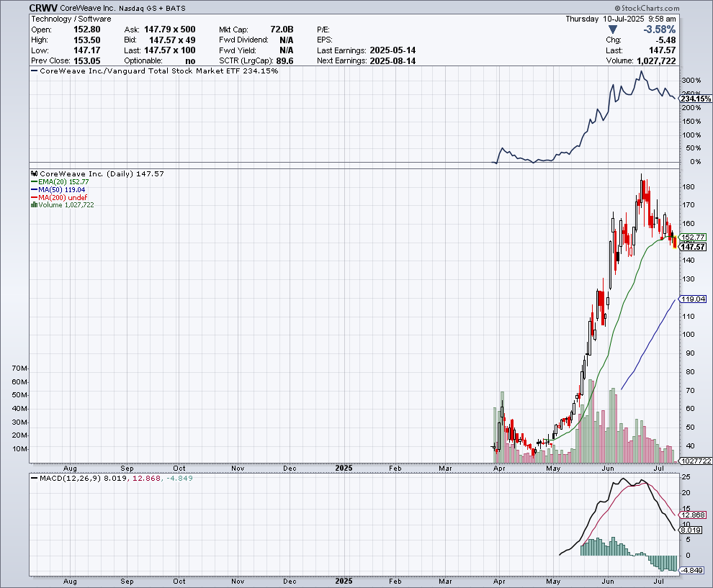713x588 pixels.
Task: Click the green 152.77 EMA price tag
Action: tap(693, 238)
